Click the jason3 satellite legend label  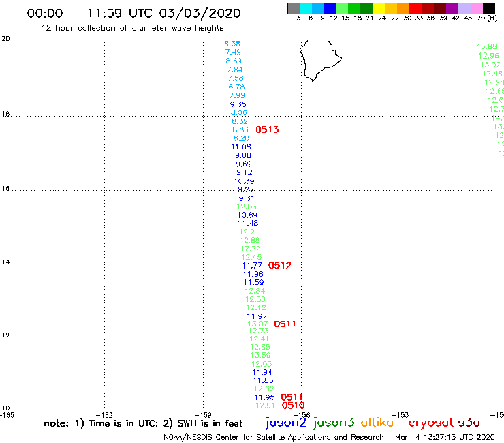pos(334,423)
